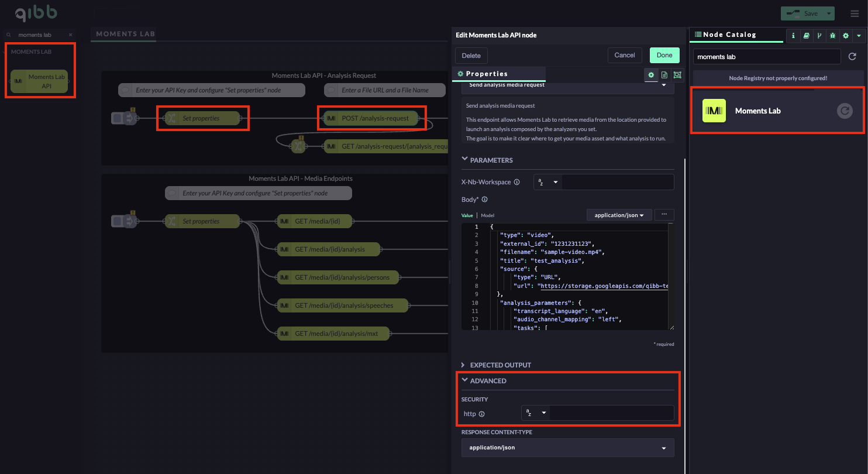Open the debug messages bug icon

[x=832, y=36]
